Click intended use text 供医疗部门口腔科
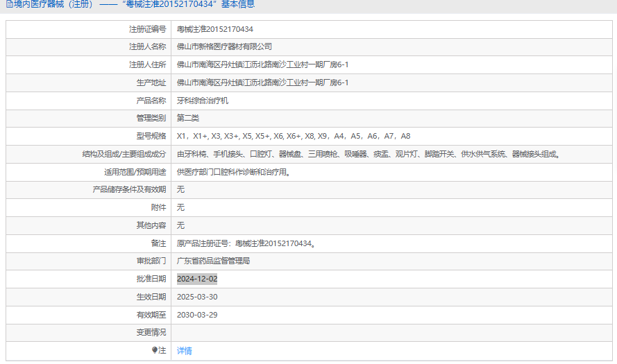617x364 pixels. point(234,172)
